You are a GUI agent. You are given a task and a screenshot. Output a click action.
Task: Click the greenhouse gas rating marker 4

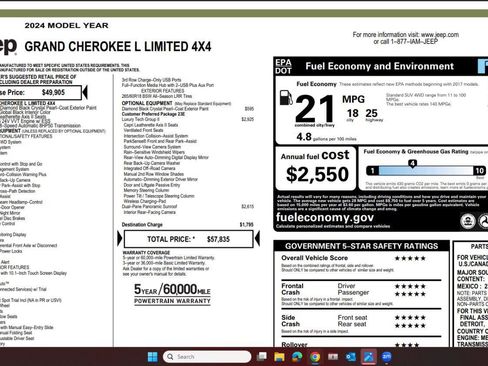point(412,164)
